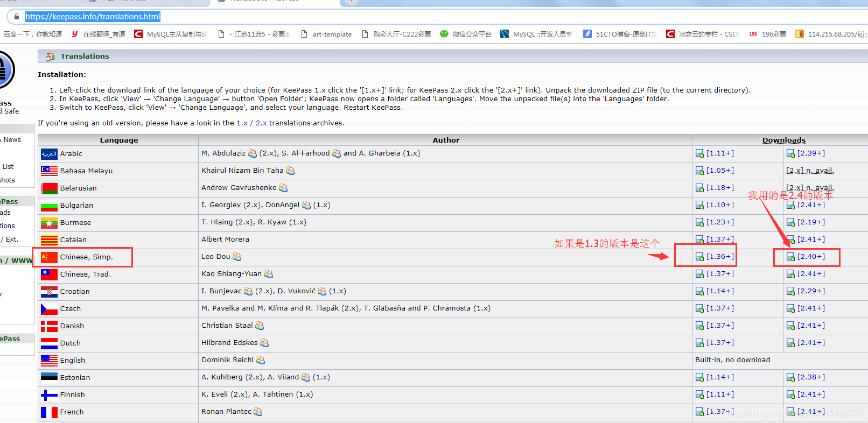Click the Bahasa Melayu flag icon
The width and height of the screenshot is (868, 423).
click(49, 171)
